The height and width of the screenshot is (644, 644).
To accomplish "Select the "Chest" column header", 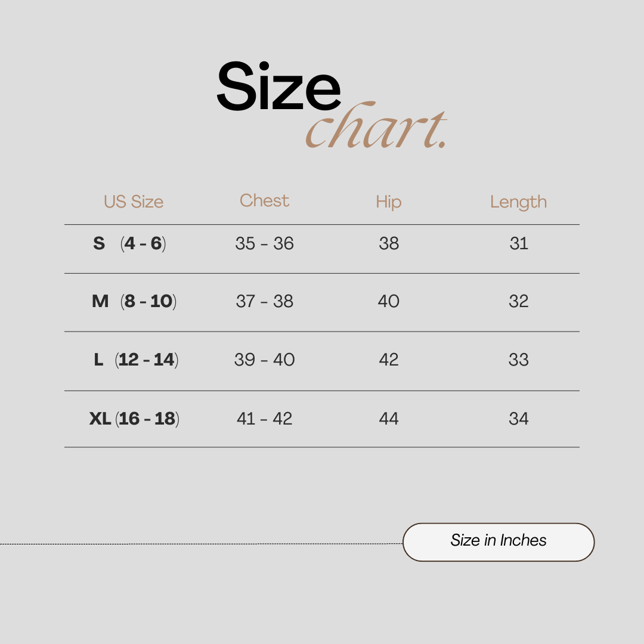I will pos(264,201).
